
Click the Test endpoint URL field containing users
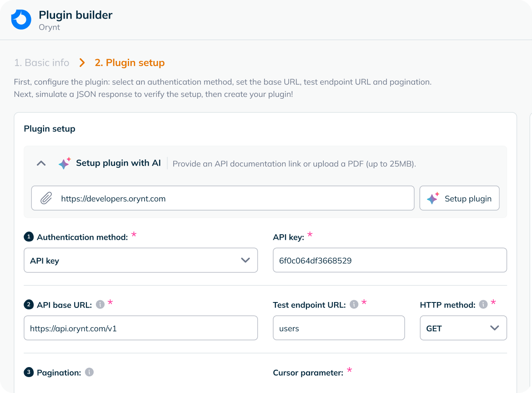[338, 328]
